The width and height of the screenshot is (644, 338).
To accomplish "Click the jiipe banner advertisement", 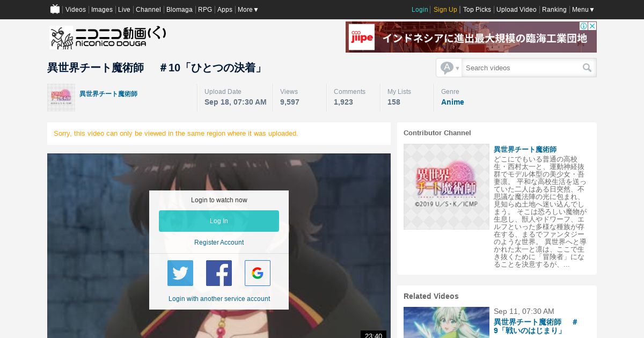I will pyautogui.click(x=471, y=37).
